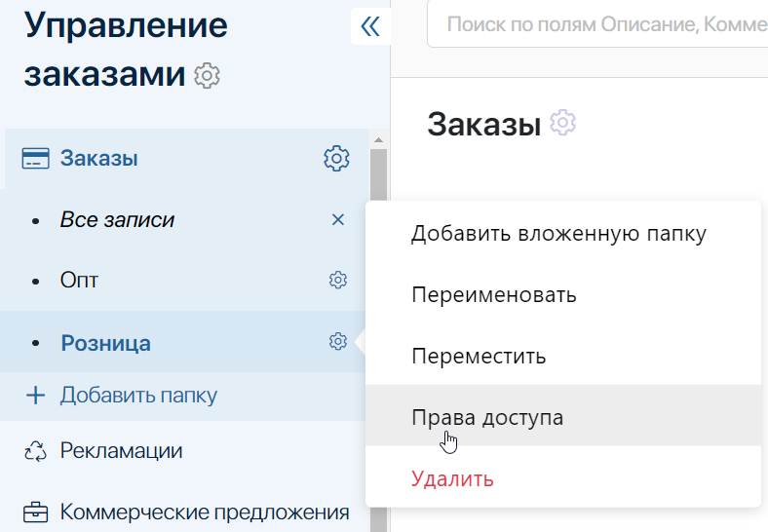768x532 pixels.
Task: Click the Добавить папку link
Action: click(138, 396)
